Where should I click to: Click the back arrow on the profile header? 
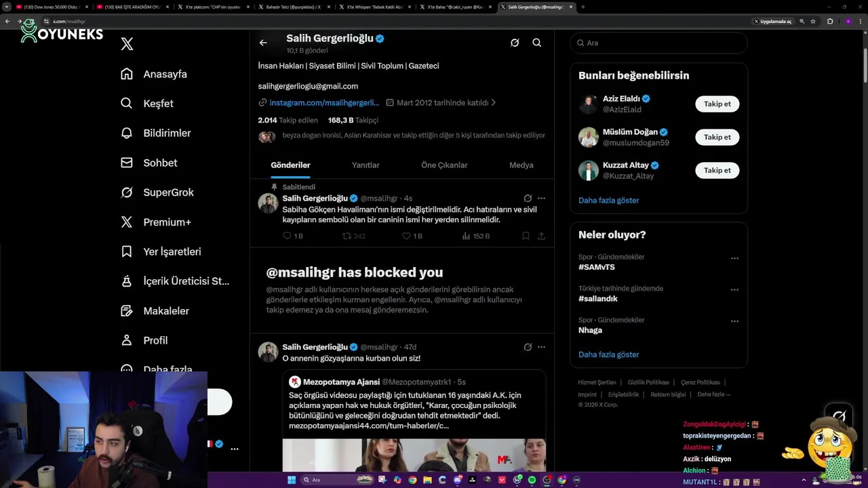click(x=263, y=43)
